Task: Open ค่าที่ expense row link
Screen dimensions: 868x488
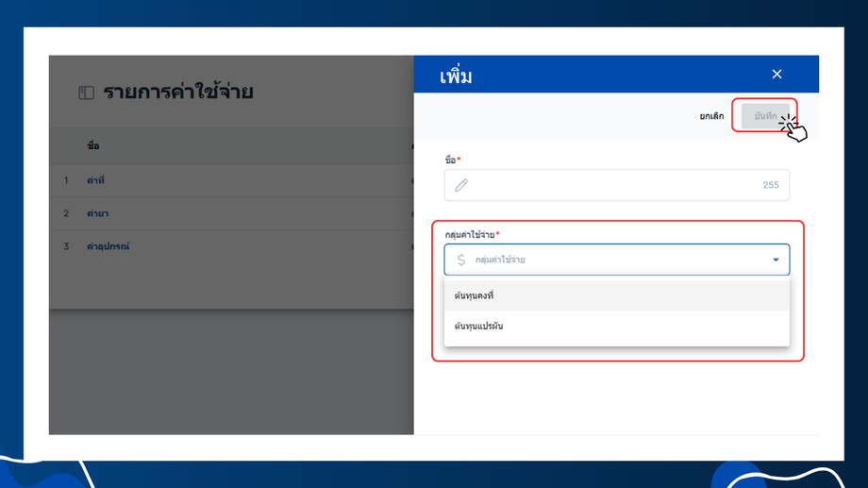Action: pyautogui.click(x=95, y=180)
